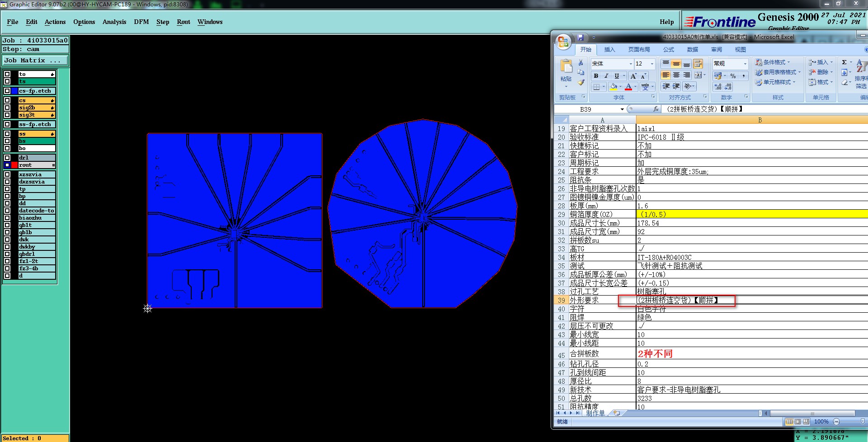This screenshot has width=868, height=442.
Task: Apply percent style in Excel
Action: (x=733, y=76)
